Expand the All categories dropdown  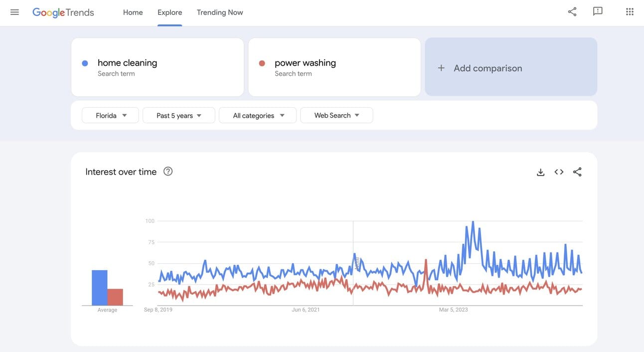coord(257,115)
